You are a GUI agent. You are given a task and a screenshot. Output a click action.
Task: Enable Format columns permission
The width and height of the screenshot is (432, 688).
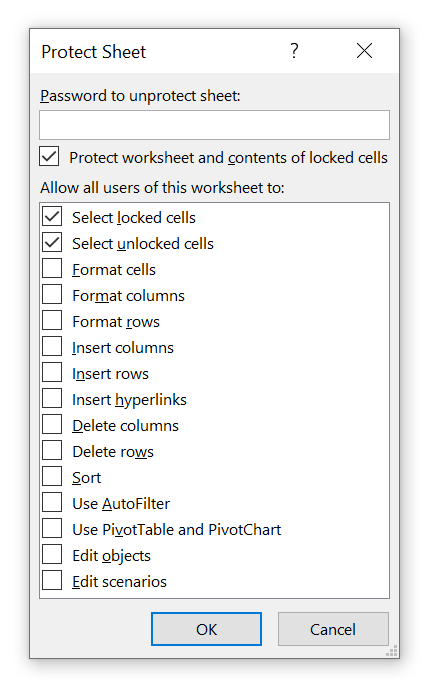(52, 294)
